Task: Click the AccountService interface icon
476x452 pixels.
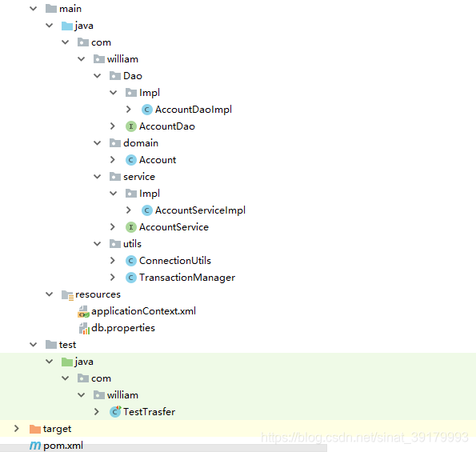Action: tap(131, 227)
